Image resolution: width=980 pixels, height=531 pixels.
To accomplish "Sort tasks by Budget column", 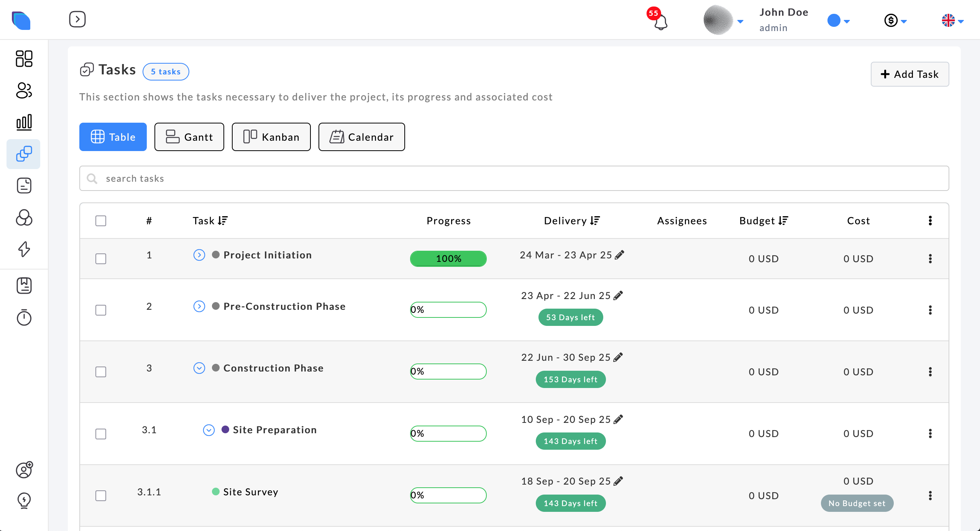I will 783,221.
